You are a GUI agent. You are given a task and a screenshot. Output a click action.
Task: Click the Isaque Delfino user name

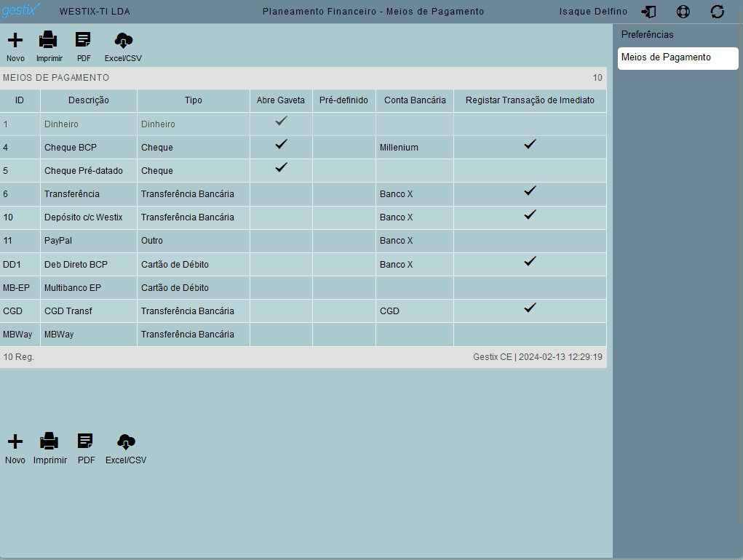tap(593, 12)
